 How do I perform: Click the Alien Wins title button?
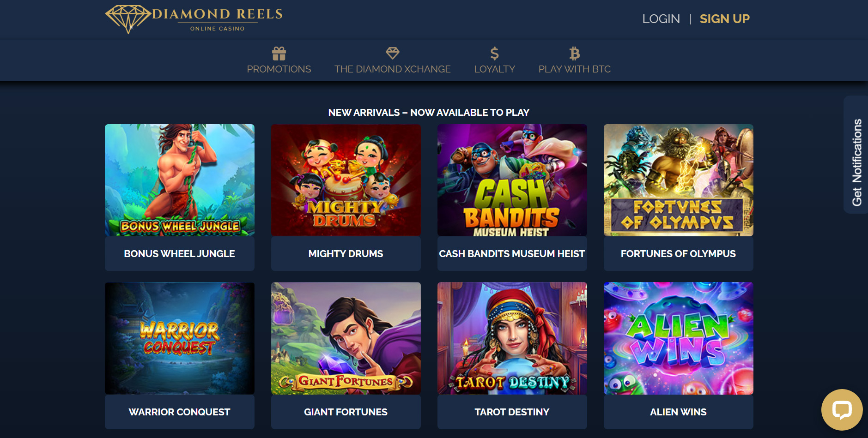coord(679,412)
